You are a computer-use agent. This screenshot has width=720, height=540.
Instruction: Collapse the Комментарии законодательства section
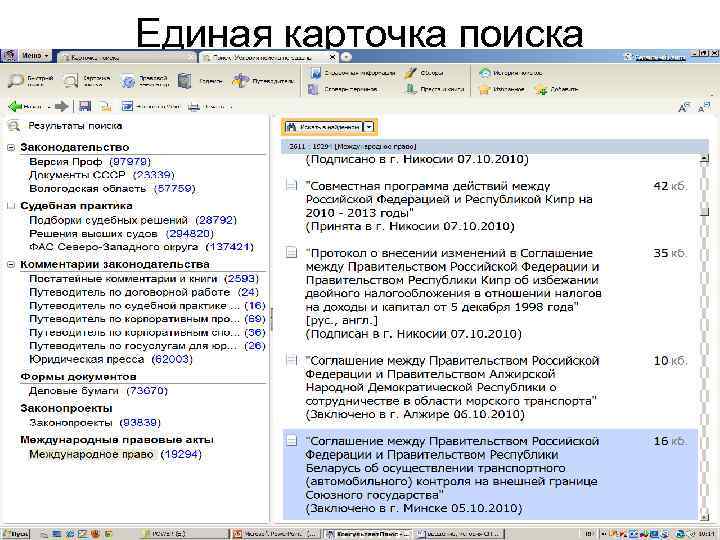point(11,264)
